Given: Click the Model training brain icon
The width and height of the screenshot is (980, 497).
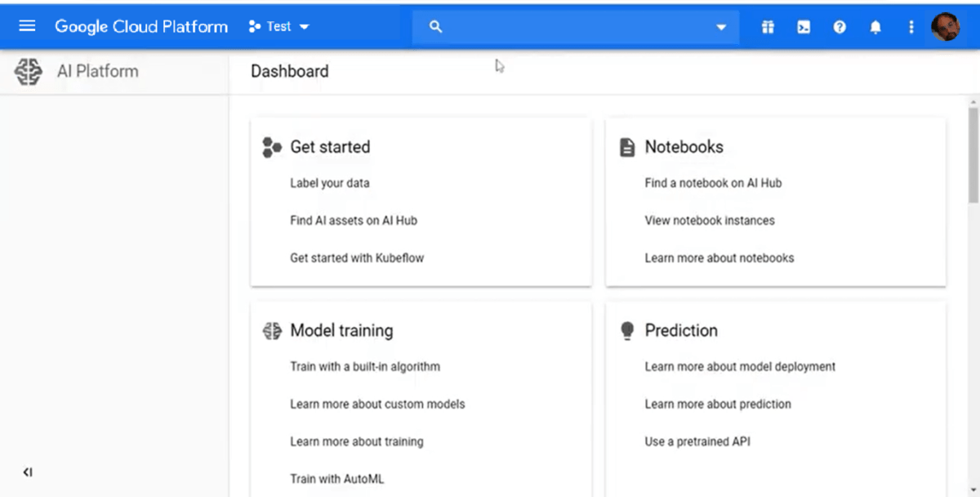Looking at the screenshot, I should (x=272, y=330).
